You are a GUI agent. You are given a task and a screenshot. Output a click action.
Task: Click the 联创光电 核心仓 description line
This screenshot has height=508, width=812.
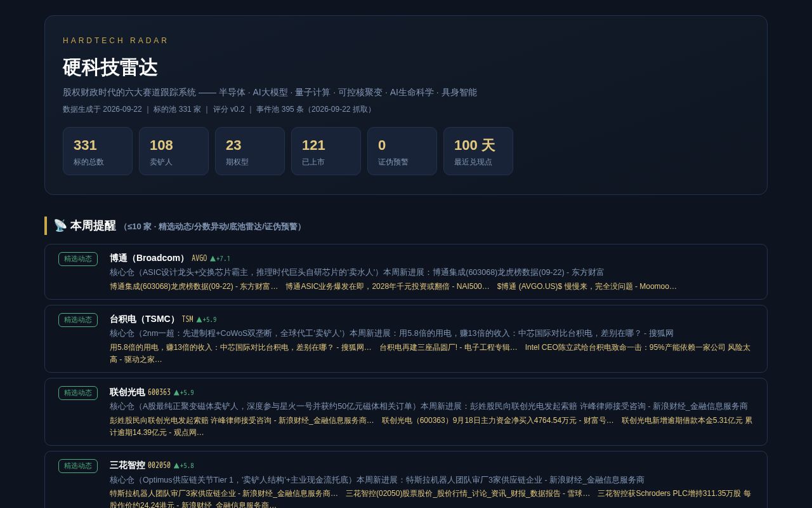pos(429,406)
